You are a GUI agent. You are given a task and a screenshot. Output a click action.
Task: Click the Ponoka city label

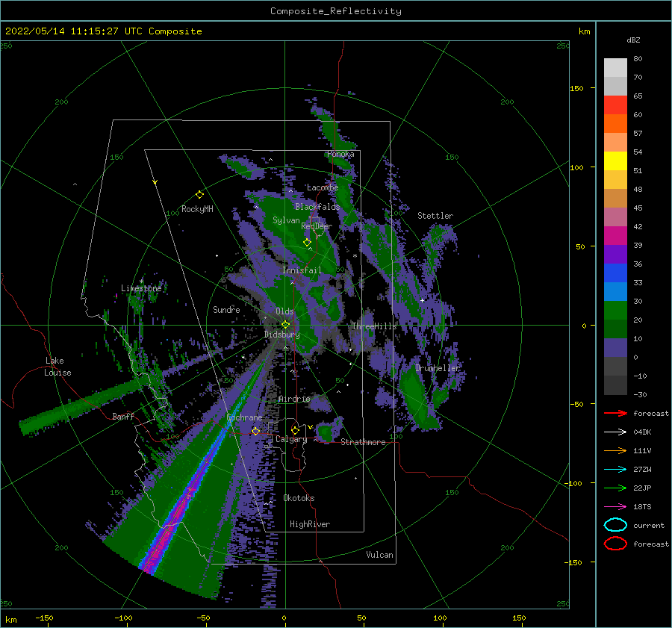pos(340,154)
